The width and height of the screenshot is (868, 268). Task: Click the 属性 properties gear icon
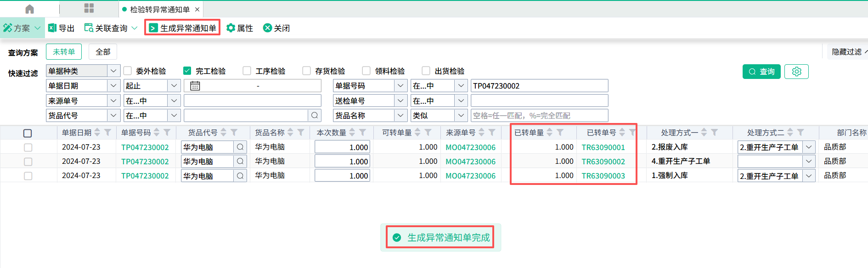click(x=231, y=28)
